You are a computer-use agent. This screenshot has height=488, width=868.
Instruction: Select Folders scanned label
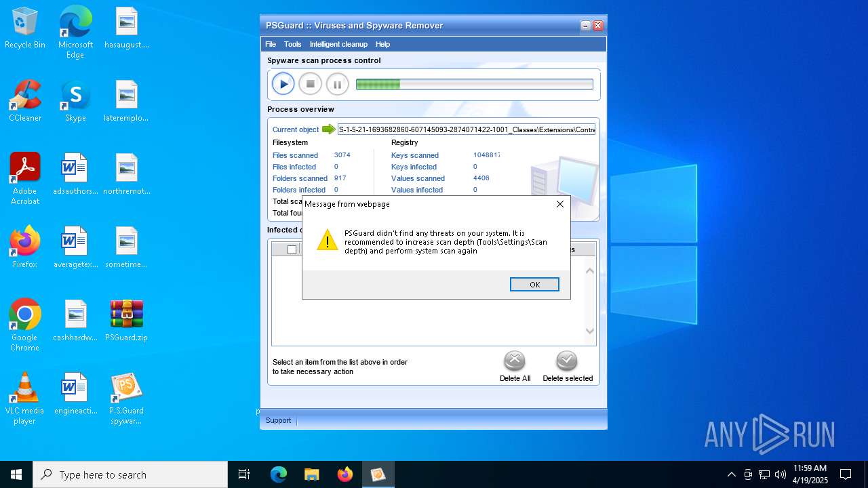coord(300,178)
